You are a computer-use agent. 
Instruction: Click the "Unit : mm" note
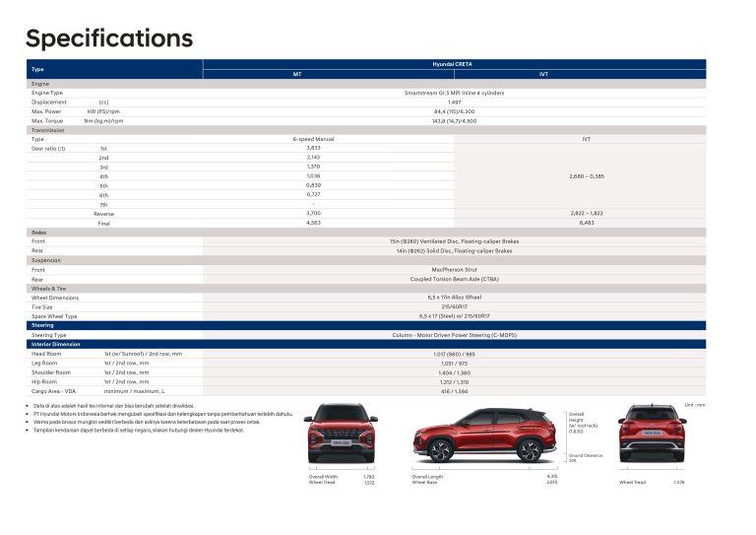(695, 405)
